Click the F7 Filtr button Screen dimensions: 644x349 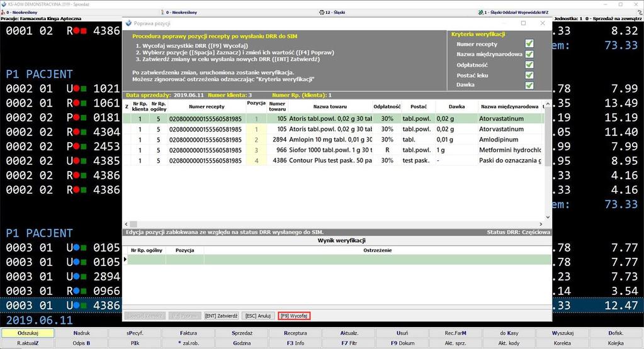point(349,343)
